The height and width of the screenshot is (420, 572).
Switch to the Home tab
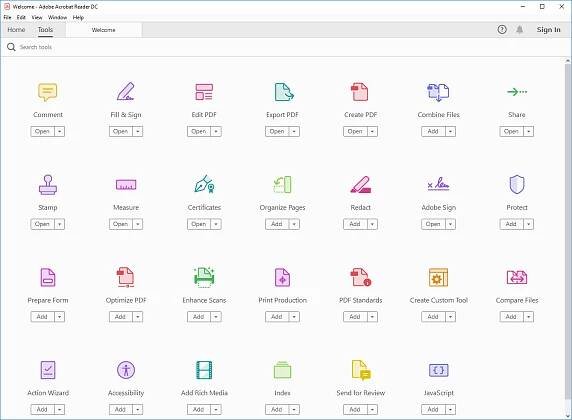pos(16,30)
